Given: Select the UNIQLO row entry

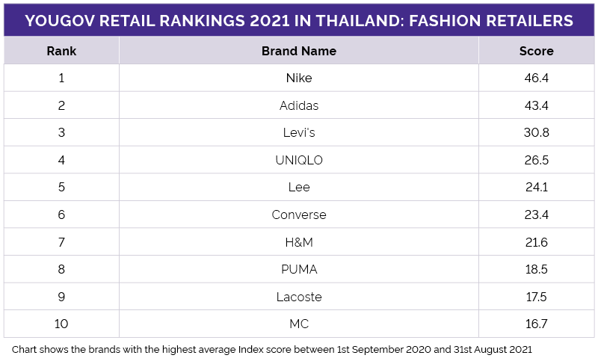Looking at the screenshot, I should [x=298, y=160].
